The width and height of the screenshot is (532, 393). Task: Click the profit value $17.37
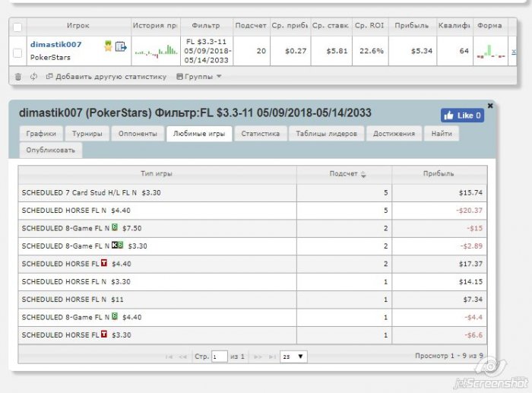[470, 264]
